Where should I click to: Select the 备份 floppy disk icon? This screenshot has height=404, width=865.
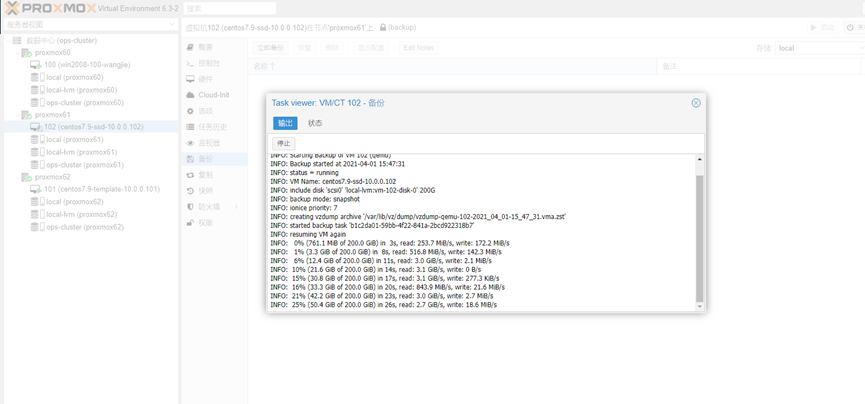(x=190, y=159)
